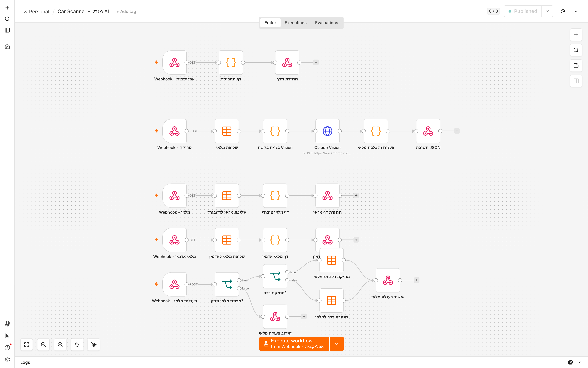This screenshot has height=368, width=588.
Task: Select the שליפת מלאי data table node
Action: click(227, 131)
